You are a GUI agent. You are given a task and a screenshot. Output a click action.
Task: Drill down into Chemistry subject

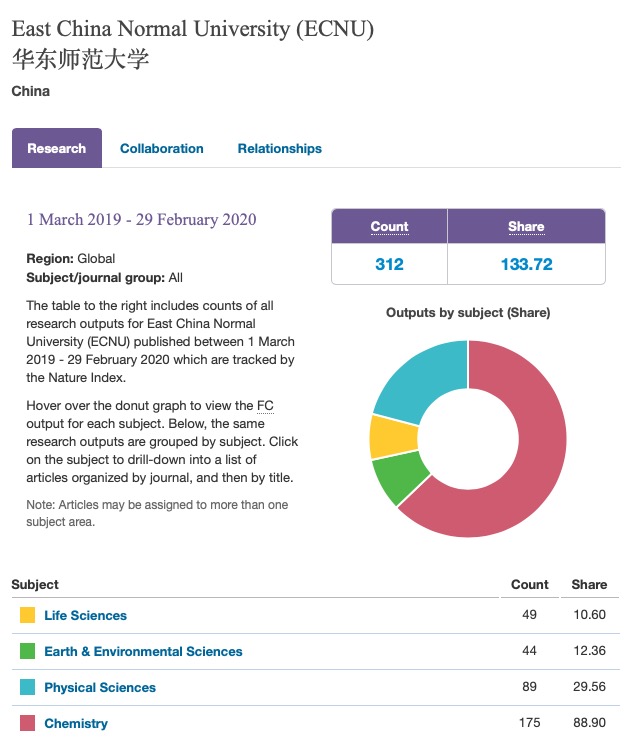pyautogui.click(x=76, y=723)
